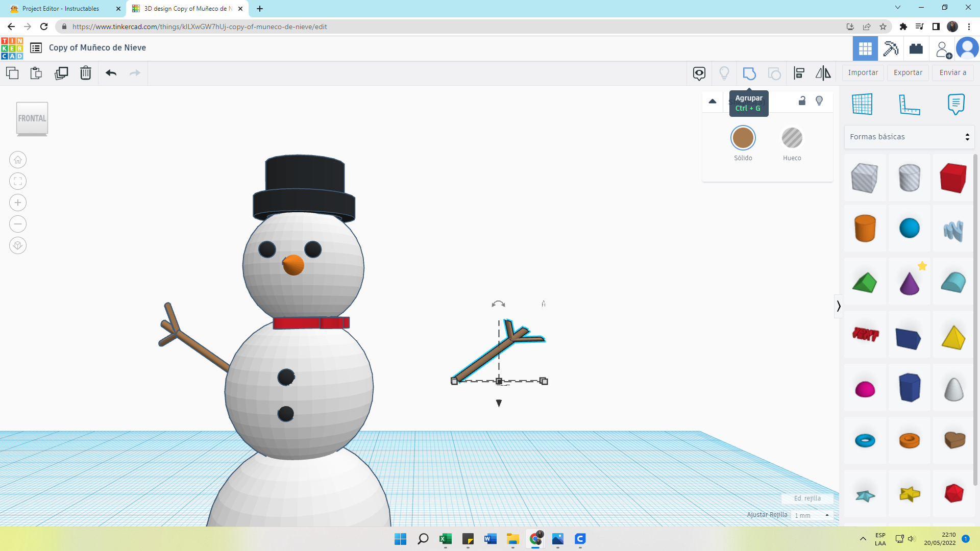
Task: Switch to the 3D design grid view
Action: [x=865, y=48]
